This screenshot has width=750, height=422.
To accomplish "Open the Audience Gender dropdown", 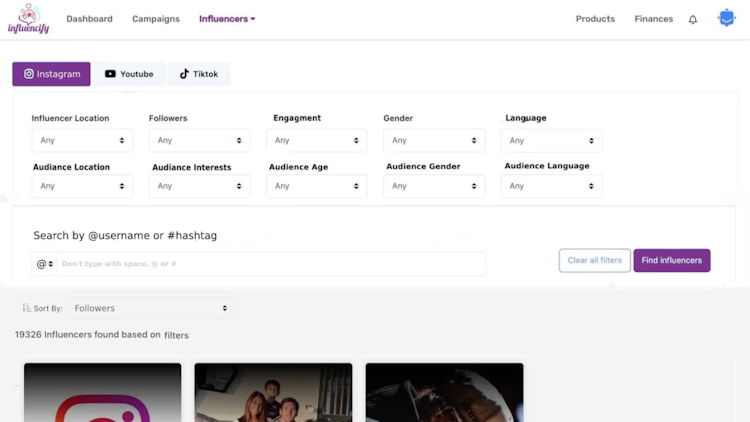I will 434,186.
